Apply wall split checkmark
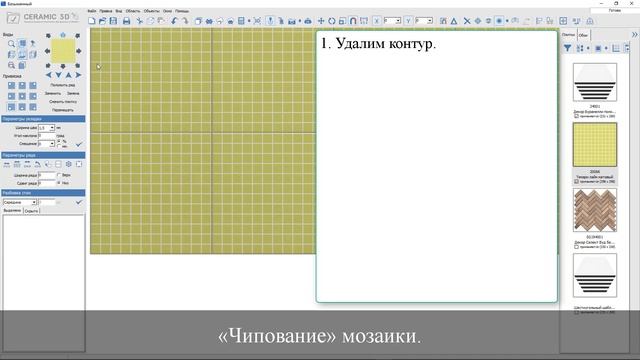The width and height of the screenshot is (640, 360). pos(79,202)
